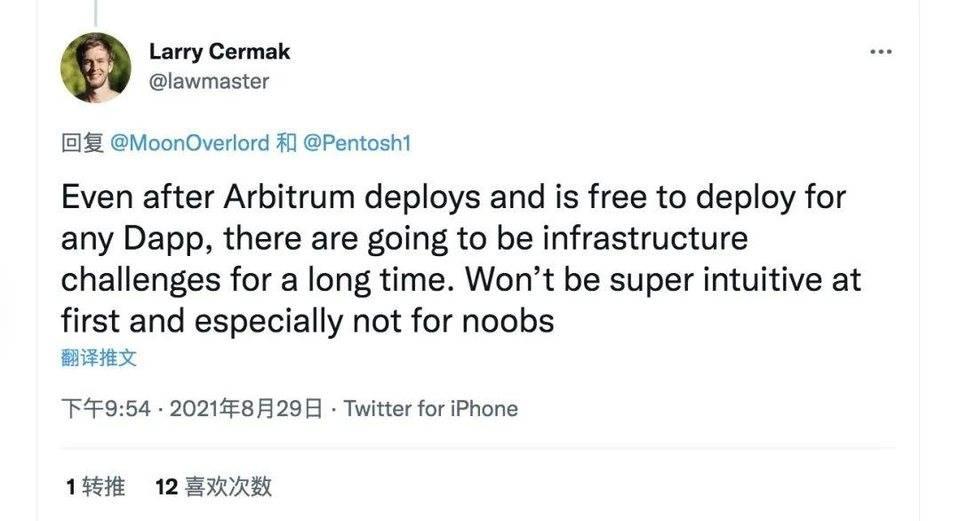The image size is (960, 521).
Task: Click the tweet line mentioning "infrastructure"
Action: [x=404, y=239]
